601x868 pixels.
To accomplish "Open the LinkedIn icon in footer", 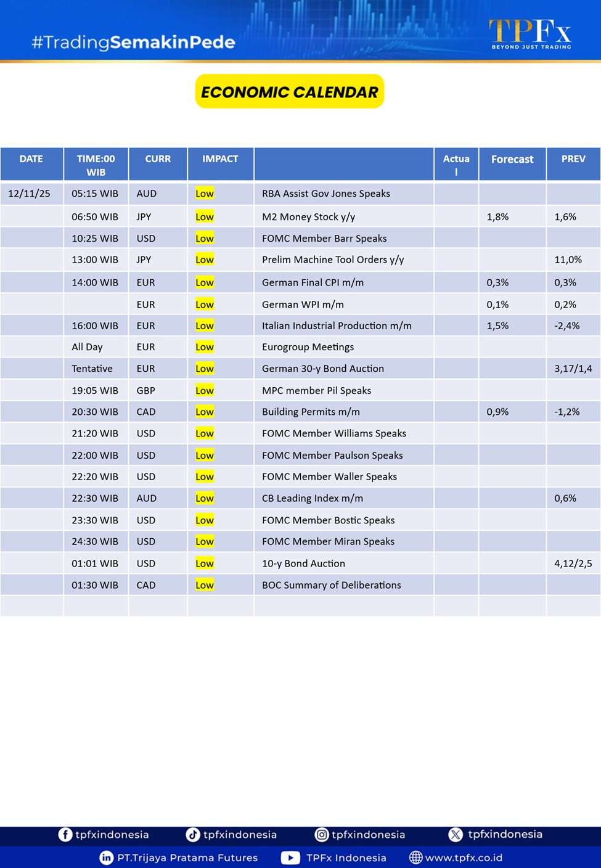I will coord(107,858).
